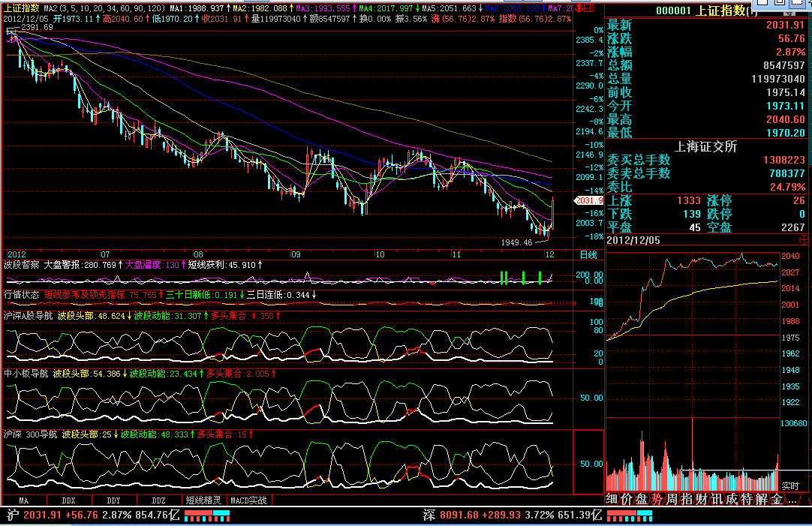The image size is (812, 526).
Task: Select the 短线精灵 indicator tab
Action: click(204, 500)
